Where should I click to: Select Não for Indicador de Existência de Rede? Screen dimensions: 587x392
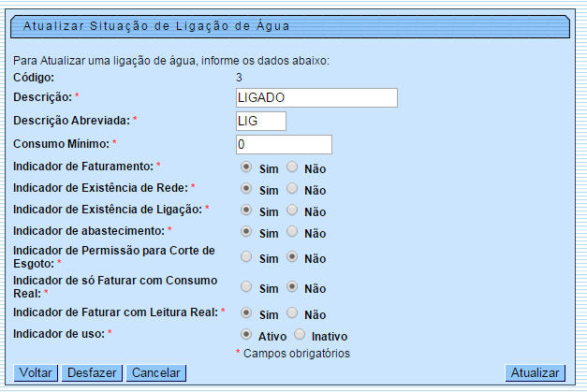[293, 189]
